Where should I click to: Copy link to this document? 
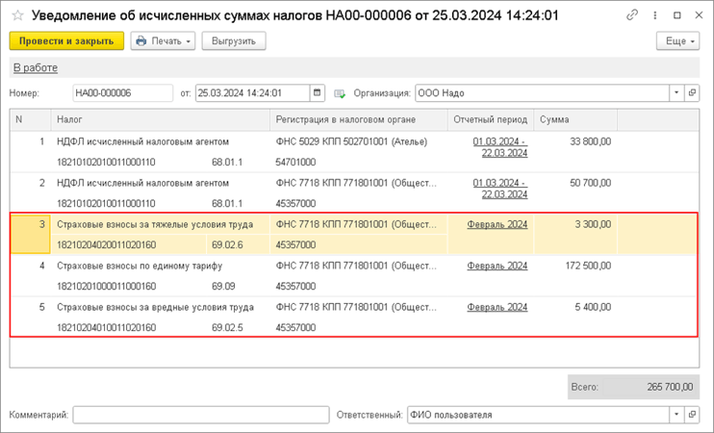632,16
